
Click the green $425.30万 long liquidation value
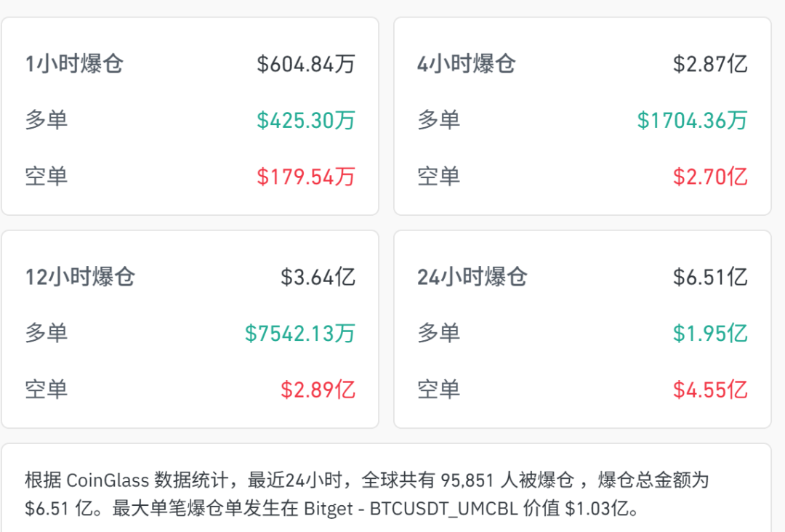[306, 120]
